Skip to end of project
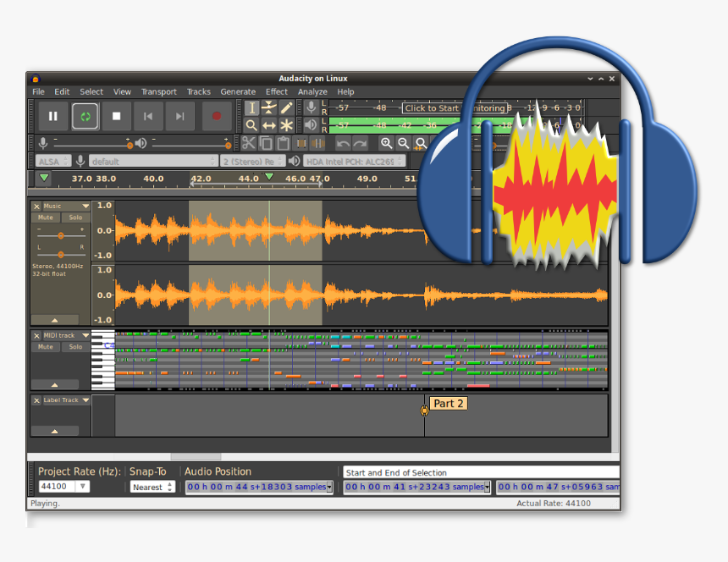 pyautogui.click(x=180, y=116)
